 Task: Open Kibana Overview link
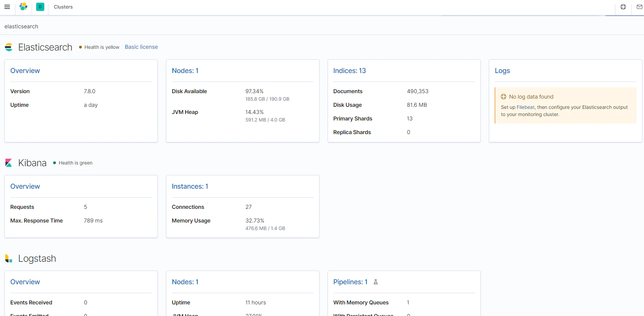25,186
